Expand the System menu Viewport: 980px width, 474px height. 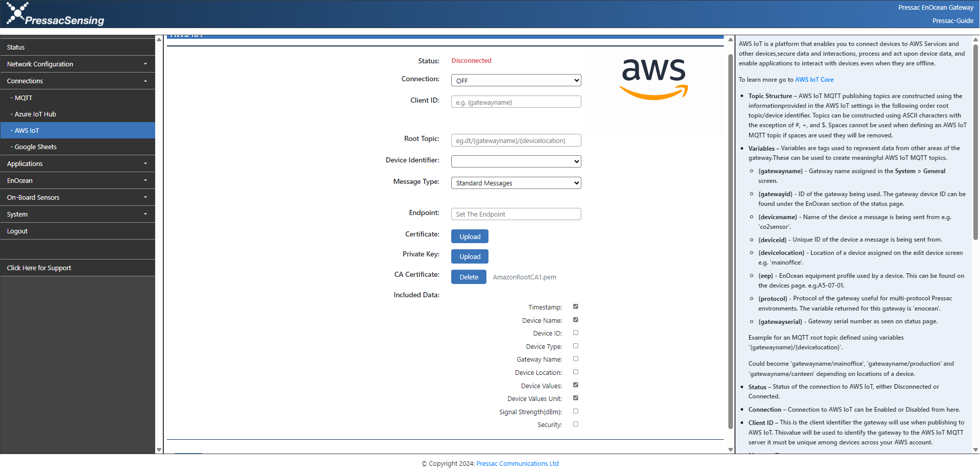tap(78, 214)
